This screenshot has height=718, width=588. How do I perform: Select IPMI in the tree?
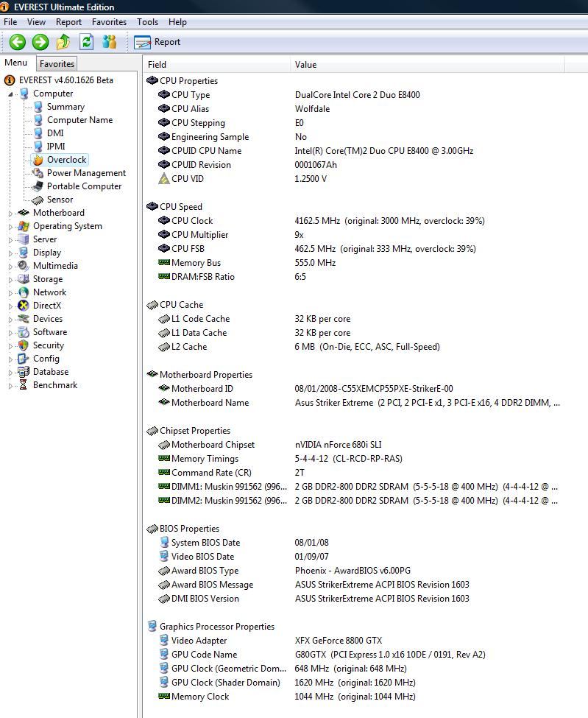click(56, 147)
